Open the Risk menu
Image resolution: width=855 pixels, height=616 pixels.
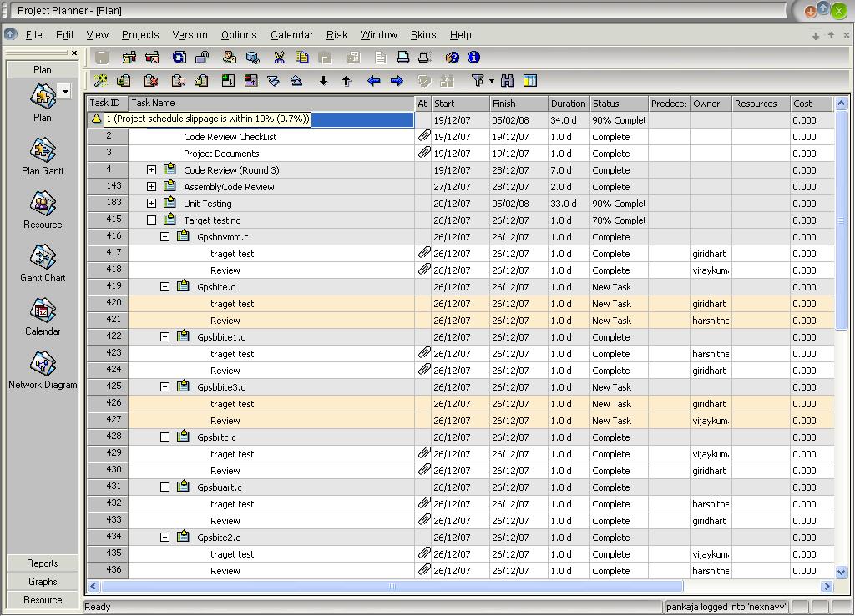click(336, 35)
